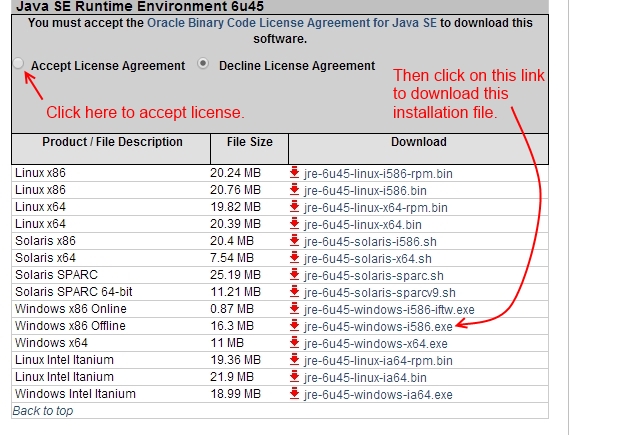
Task: Download jre-6u45-solaris-x64.sh file link
Action: pos(368,258)
